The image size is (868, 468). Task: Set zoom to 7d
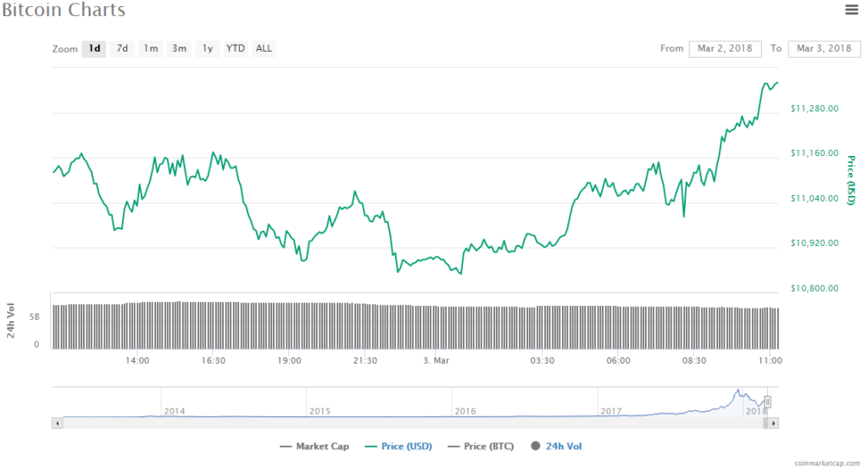pyautogui.click(x=122, y=48)
